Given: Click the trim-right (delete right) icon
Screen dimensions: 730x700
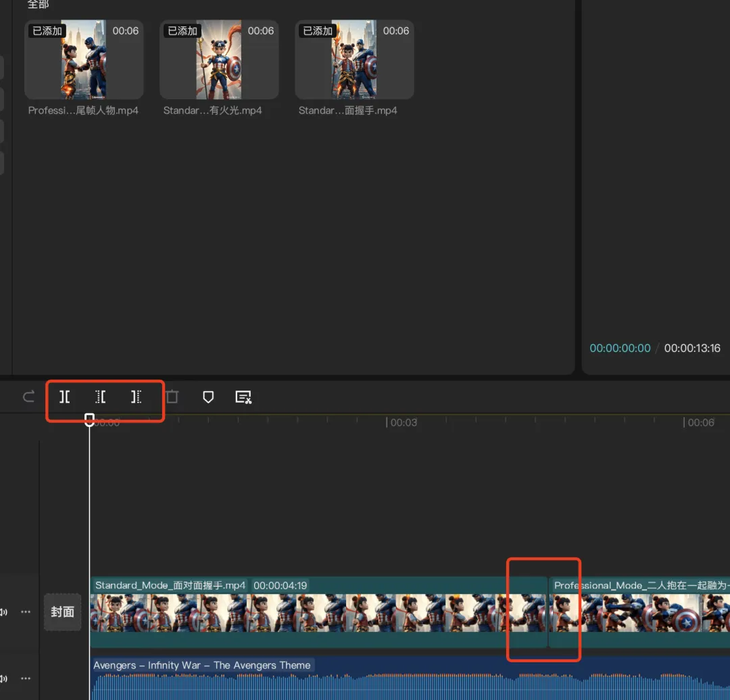Looking at the screenshot, I should (136, 397).
